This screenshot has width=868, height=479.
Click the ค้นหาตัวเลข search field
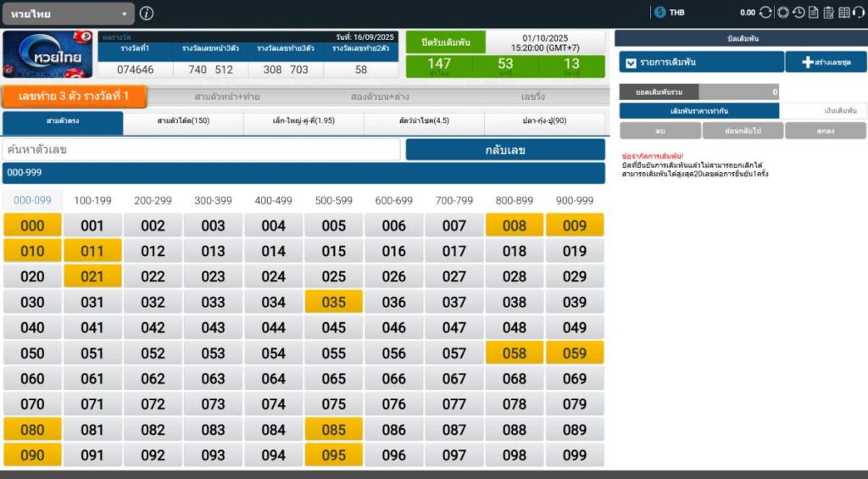pyautogui.click(x=201, y=150)
